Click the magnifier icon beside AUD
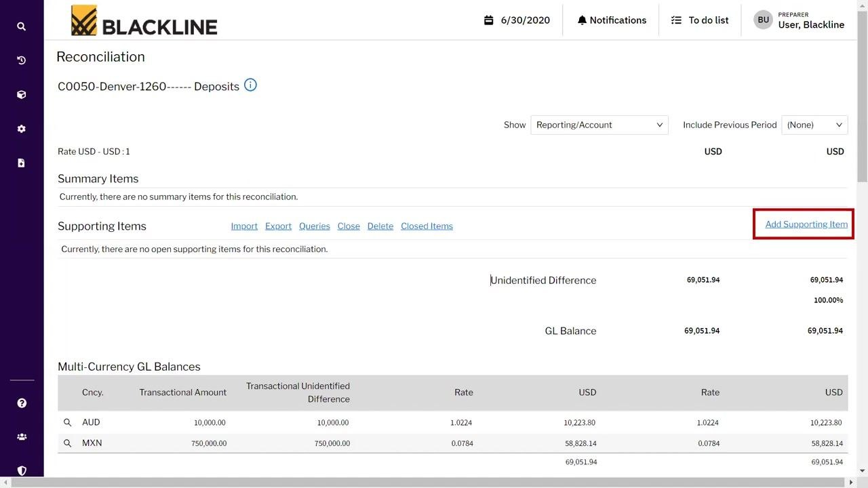 67,422
